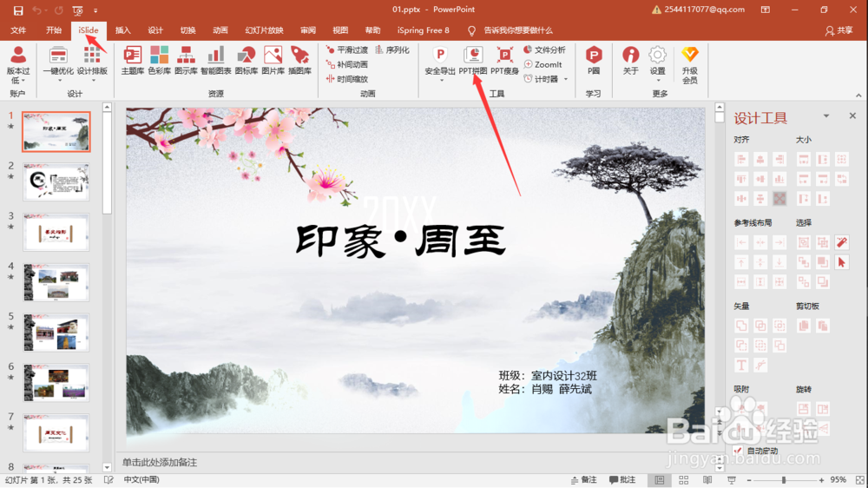868x488 pixels.
Task: Click the 平滑过渡 animation tool
Action: click(347, 49)
